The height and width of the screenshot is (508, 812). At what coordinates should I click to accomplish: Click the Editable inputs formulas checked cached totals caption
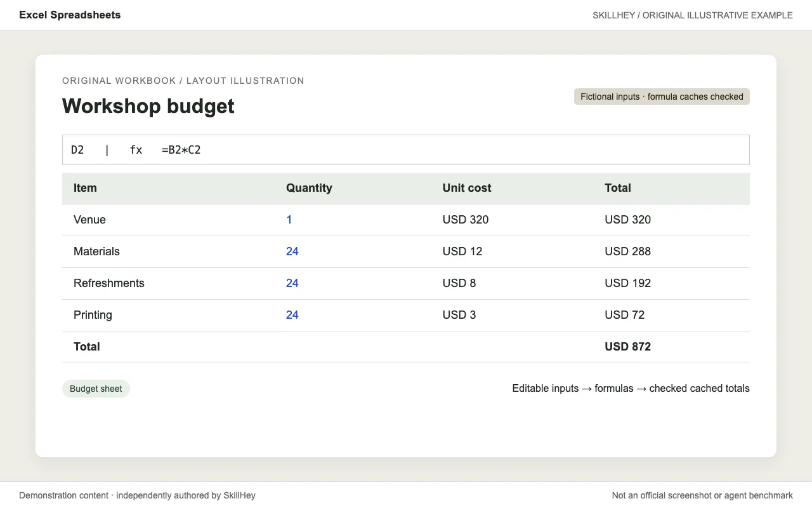pos(631,389)
